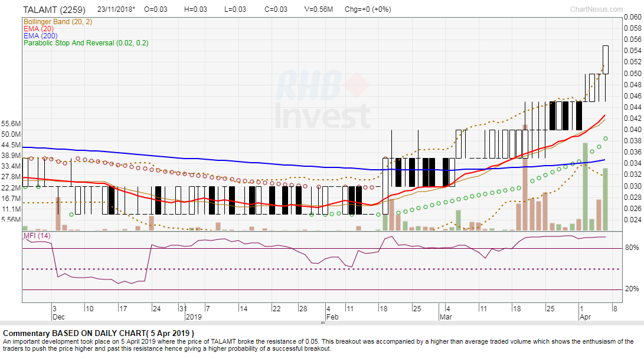Click the O=0.03 open price value
Screen dimensions: 644x359
(156, 9)
